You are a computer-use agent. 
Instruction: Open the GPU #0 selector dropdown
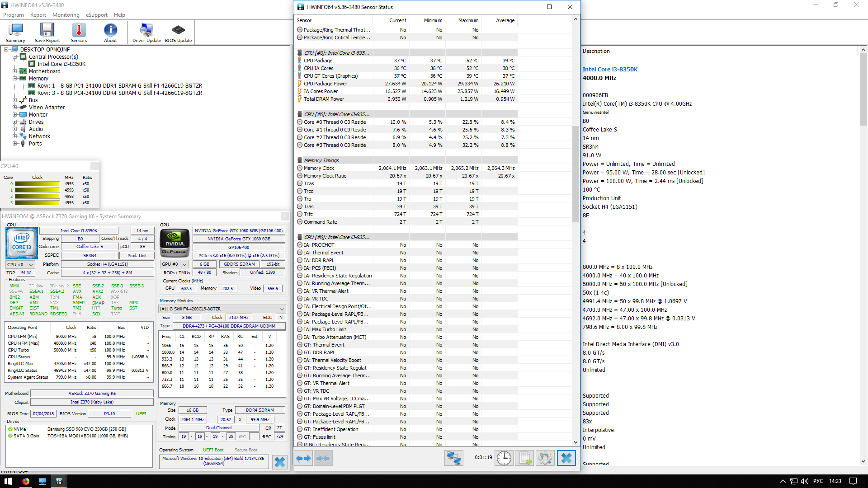175,264
